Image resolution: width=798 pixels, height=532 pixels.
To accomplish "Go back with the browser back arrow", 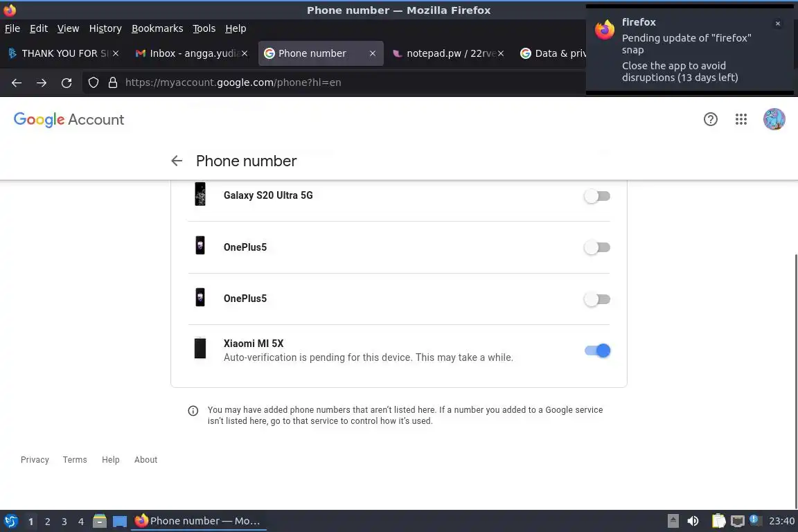I will [17, 82].
